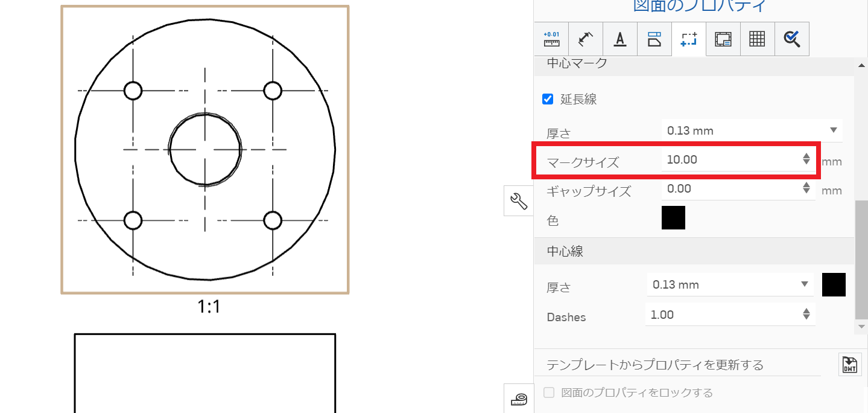This screenshot has height=413, width=868.
Task: Click the ギャップサイズ stepper arrows
Action: point(806,188)
